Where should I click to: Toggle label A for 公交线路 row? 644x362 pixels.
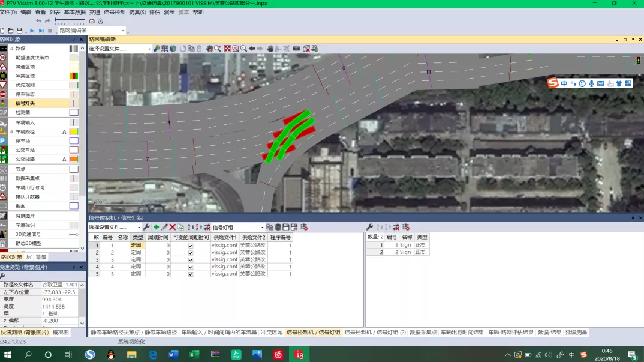click(x=64, y=159)
